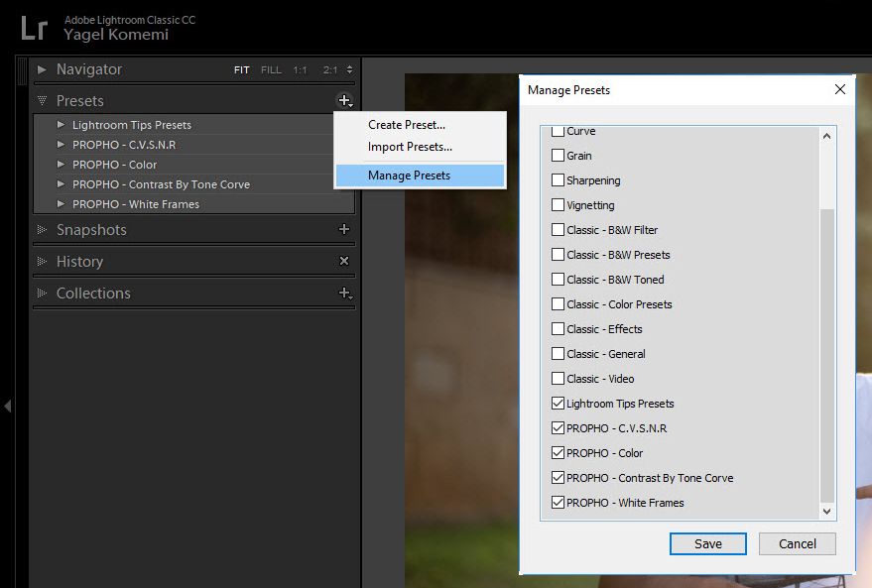872x588 pixels.
Task: Expand the Lightroom Tips Presets folder
Action: coord(61,125)
